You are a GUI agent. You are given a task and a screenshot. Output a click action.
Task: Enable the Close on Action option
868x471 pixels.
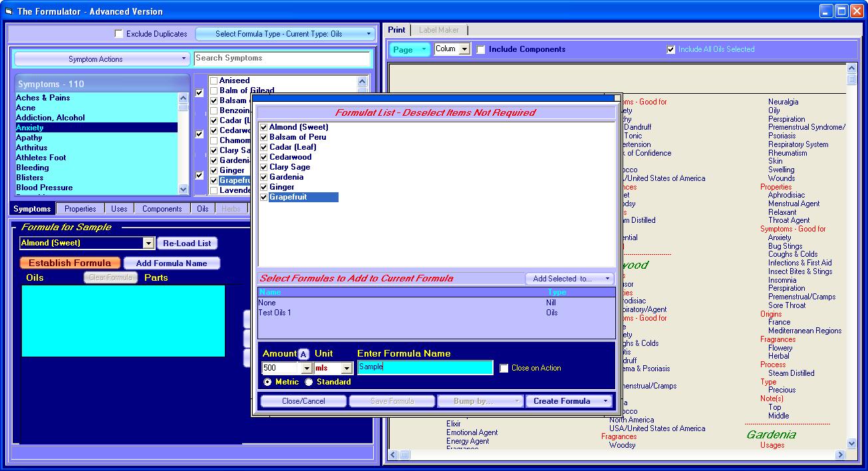pos(504,367)
